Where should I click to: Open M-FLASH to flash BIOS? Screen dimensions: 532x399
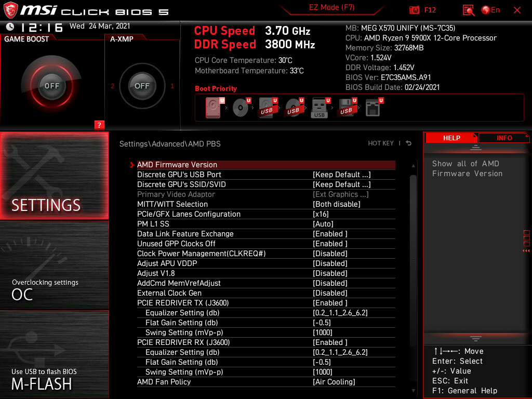(x=54, y=354)
